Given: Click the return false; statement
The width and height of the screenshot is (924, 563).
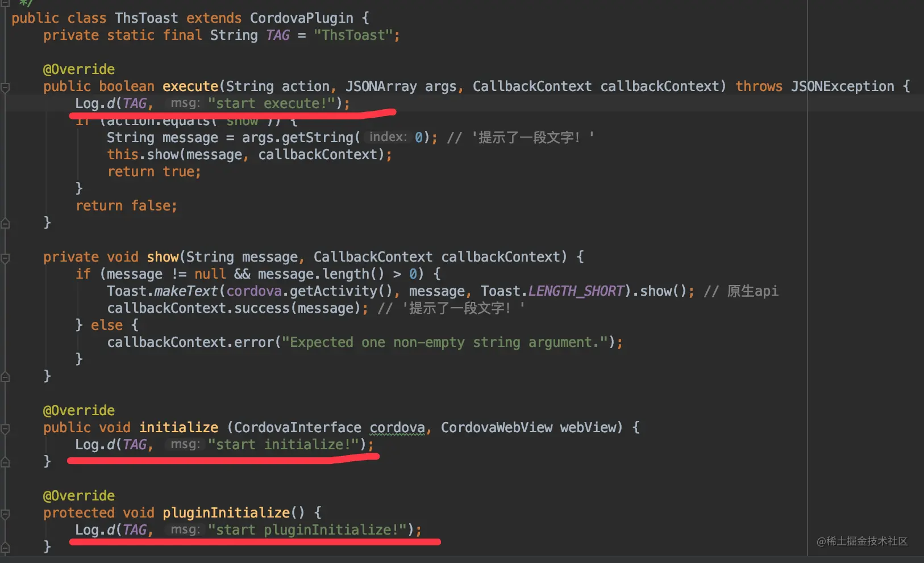Looking at the screenshot, I should pos(126,206).
